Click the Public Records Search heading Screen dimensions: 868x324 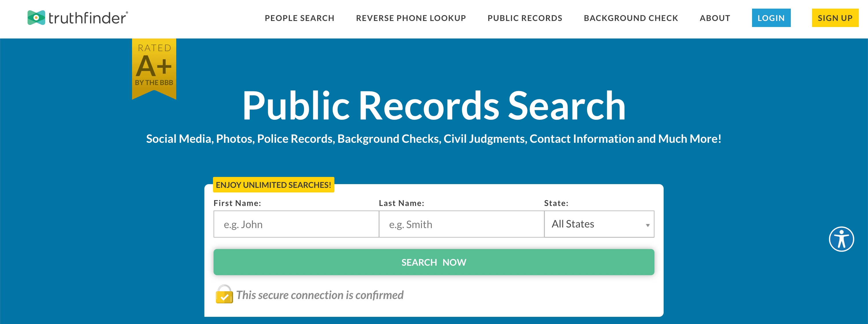point(434,105)
